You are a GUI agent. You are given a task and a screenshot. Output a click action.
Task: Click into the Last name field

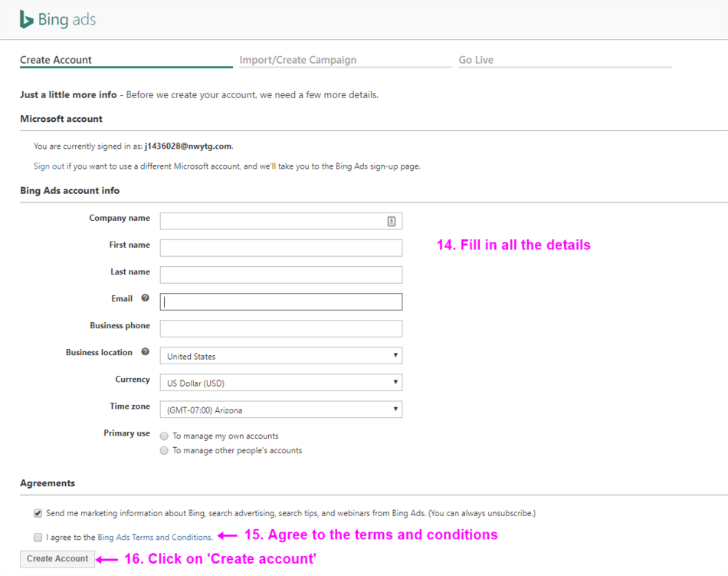[x=280, y=275]
